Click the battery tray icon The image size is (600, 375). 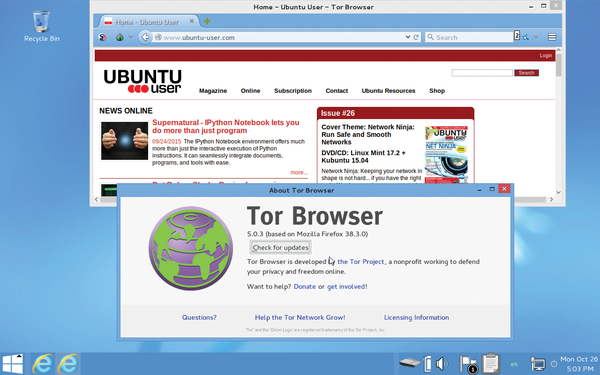coord(428,364)
